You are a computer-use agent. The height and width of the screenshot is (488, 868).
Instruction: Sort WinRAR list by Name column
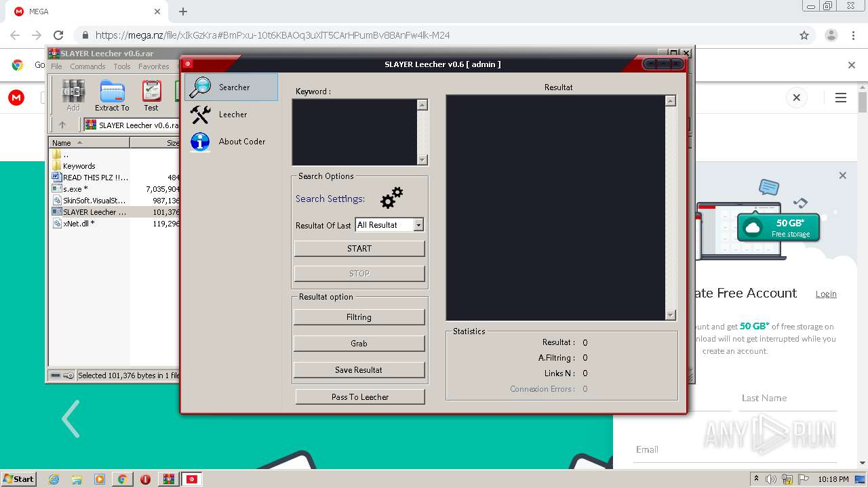(x=89, y=142)
